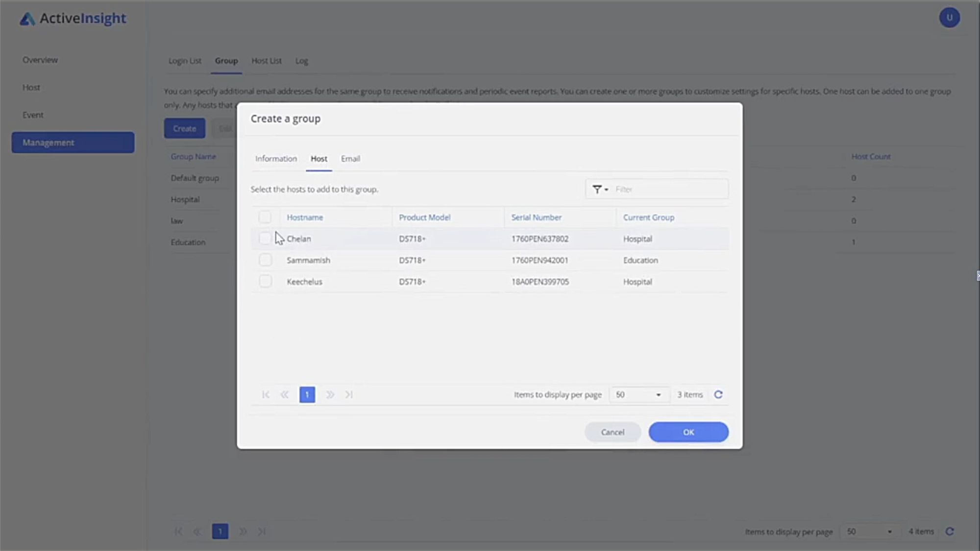This screenshot has height=551, width=980.
Task: Sort by Hostname column header
Action: [x=305, y=217]
